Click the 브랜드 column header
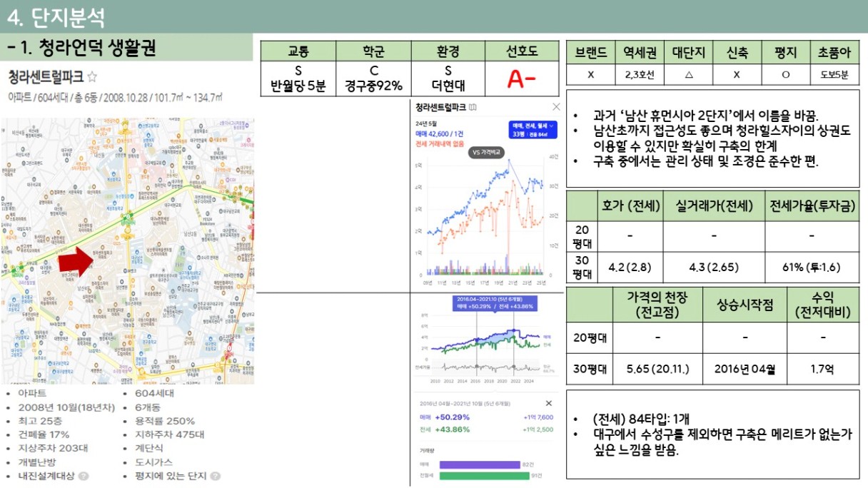 [x=590, y=52]
